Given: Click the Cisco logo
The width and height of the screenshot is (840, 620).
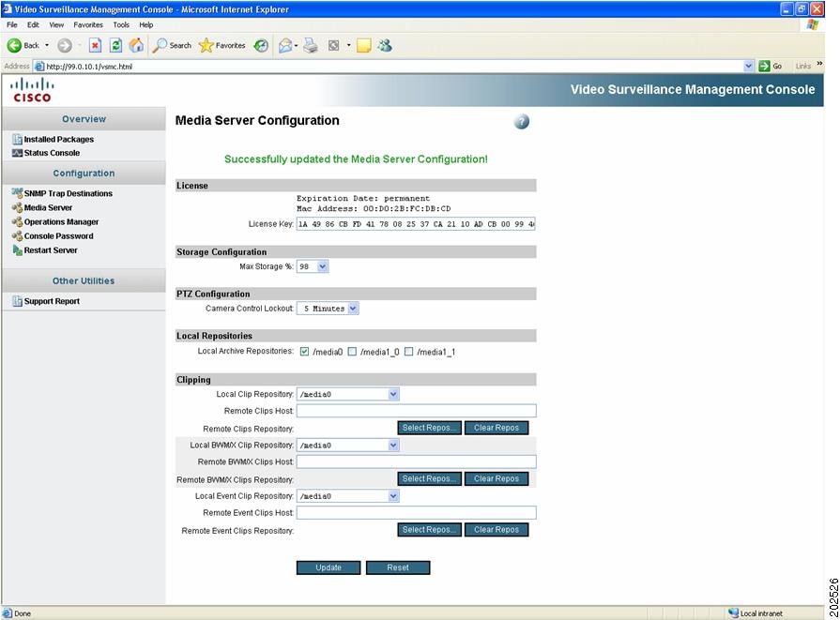Looking at the screenshot, I should point(32,90).
